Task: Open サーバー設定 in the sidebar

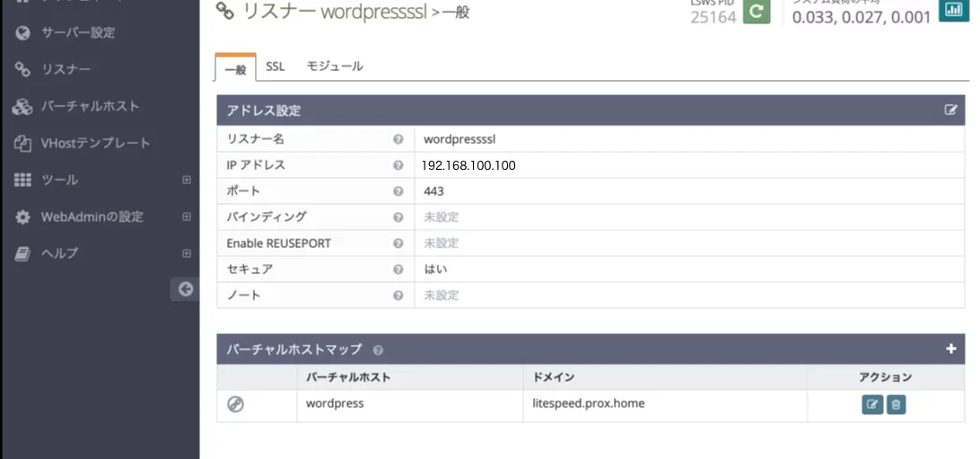Action: point(78,32)
